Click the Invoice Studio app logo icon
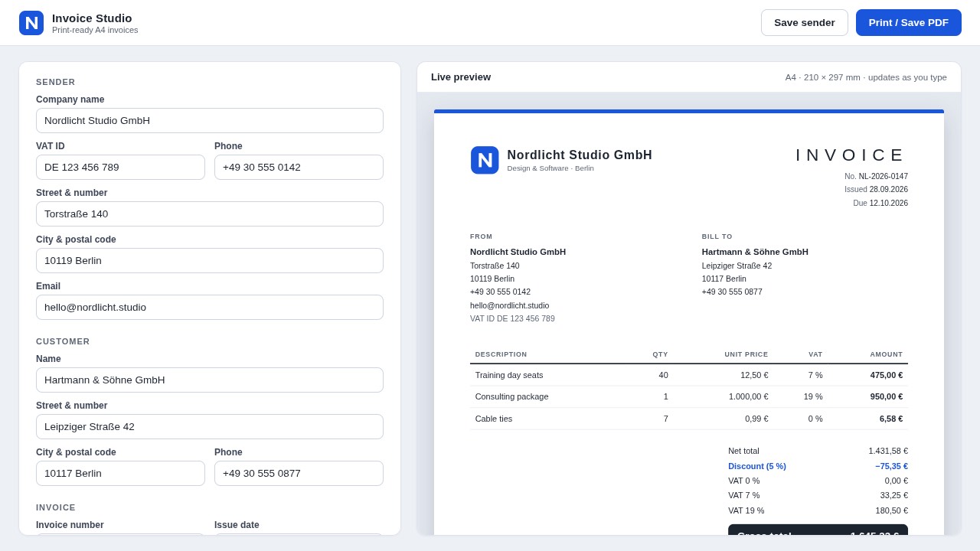The image size is (980, 551). point(31,23)
